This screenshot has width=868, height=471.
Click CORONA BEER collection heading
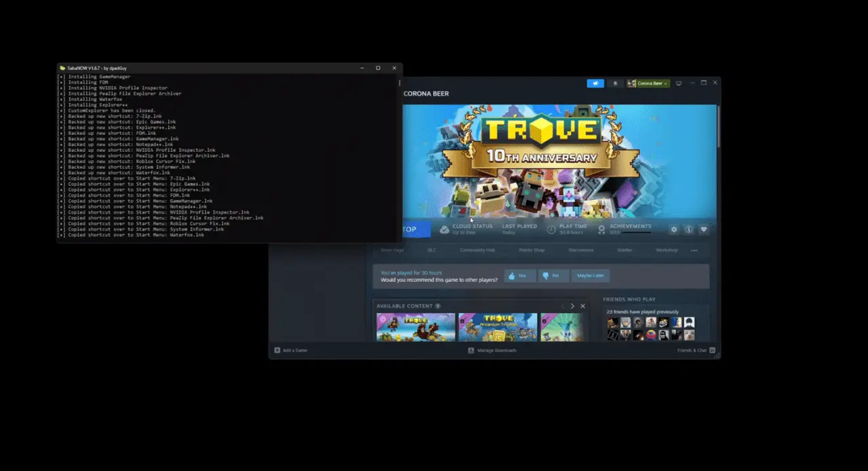pos(426,94)
